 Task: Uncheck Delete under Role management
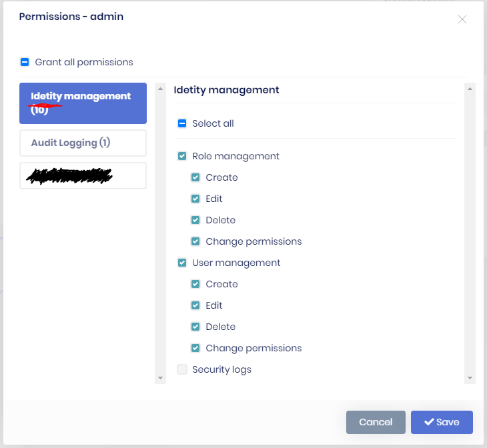[195, 220]
